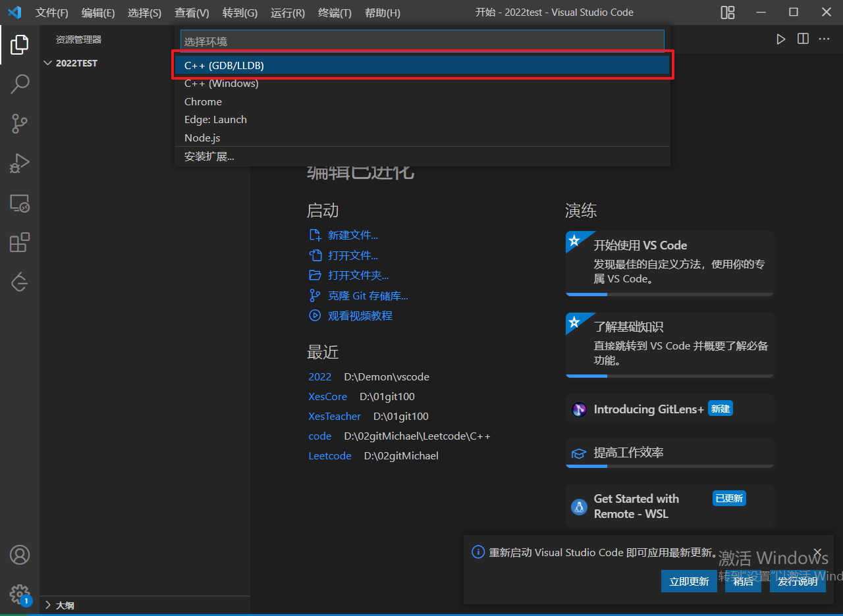This screenshot has height=616, width=843.
Task: Open the Source Control view
Action: pos(20,122)
